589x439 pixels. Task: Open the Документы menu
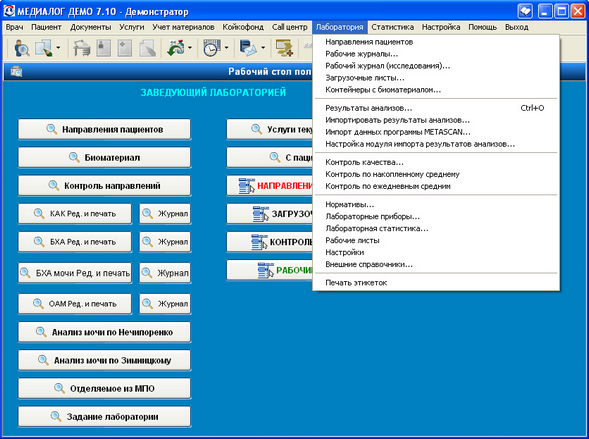point(91,27)
